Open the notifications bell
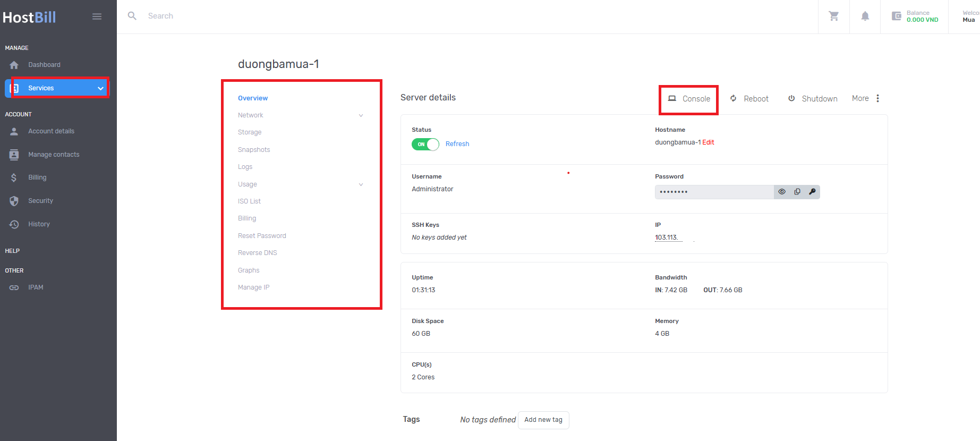This screenshot has height=441, width=980. click(x=865, y=16)
